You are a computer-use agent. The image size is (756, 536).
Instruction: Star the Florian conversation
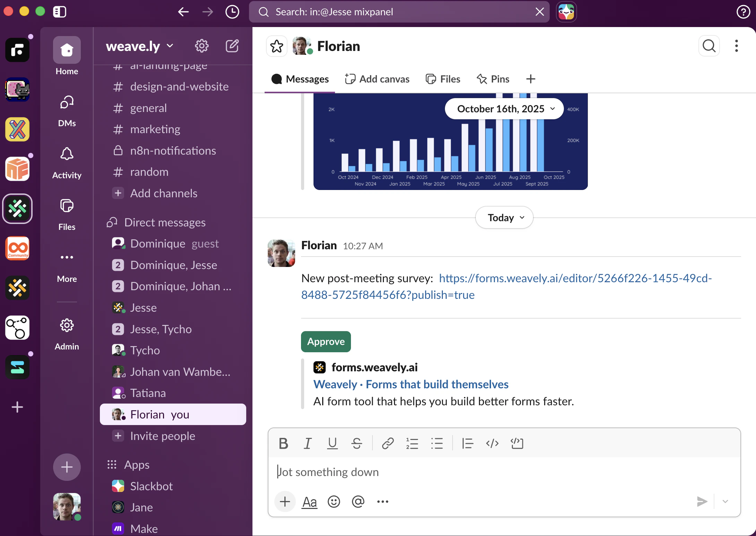point(276,46)
